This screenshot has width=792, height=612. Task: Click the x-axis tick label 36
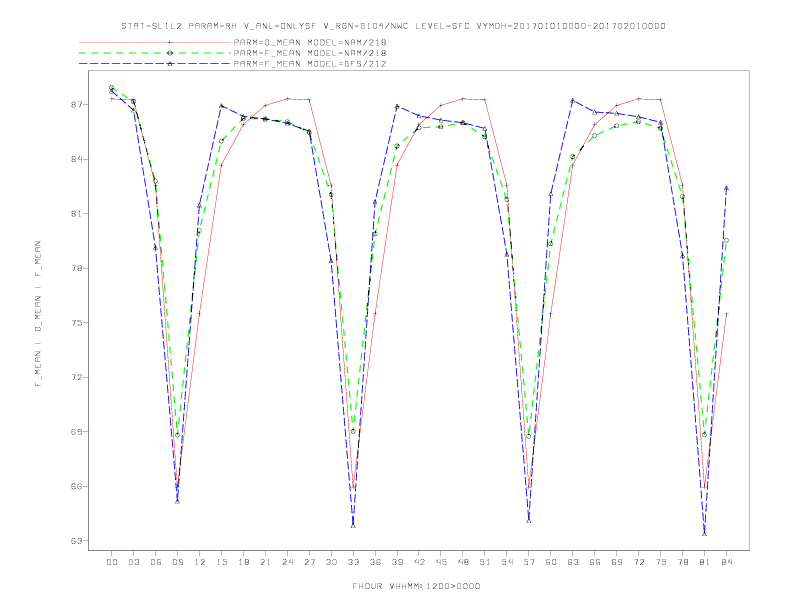(375, 562)
